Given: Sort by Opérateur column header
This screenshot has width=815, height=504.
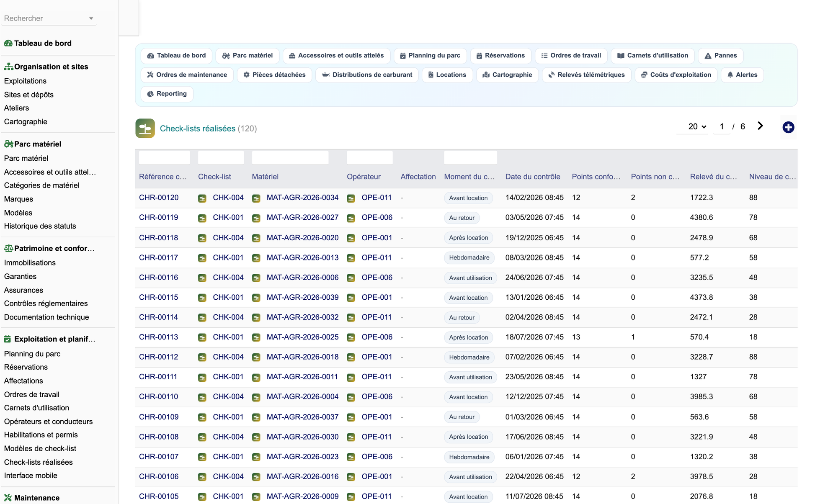Looking at the screenshot, I should click(364, 177).
